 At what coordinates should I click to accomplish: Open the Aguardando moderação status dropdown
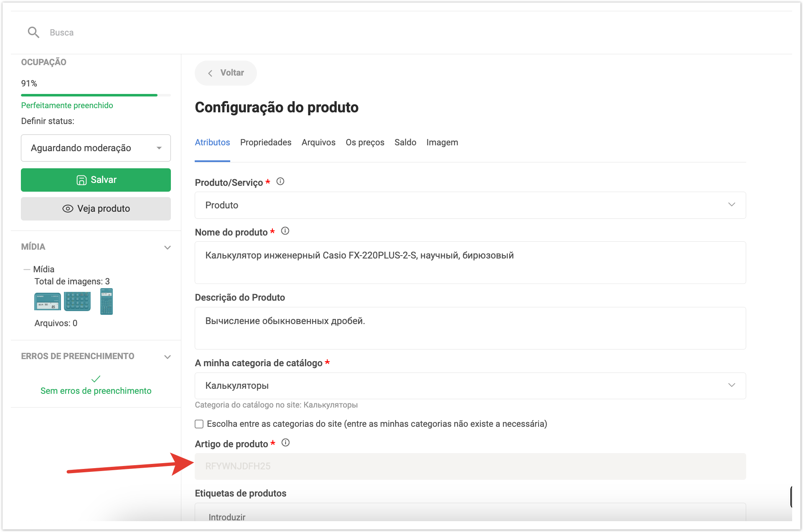(96, 148)
